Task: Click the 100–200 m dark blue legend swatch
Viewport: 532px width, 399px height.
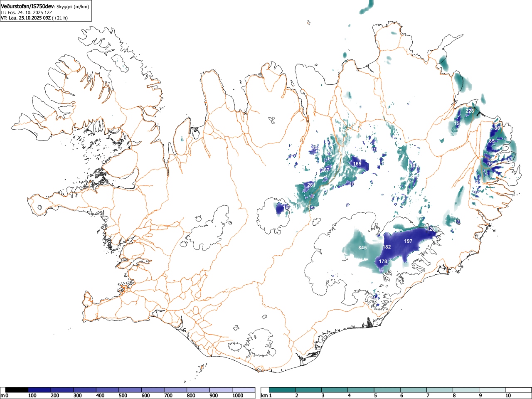Action: pos(39,390)
